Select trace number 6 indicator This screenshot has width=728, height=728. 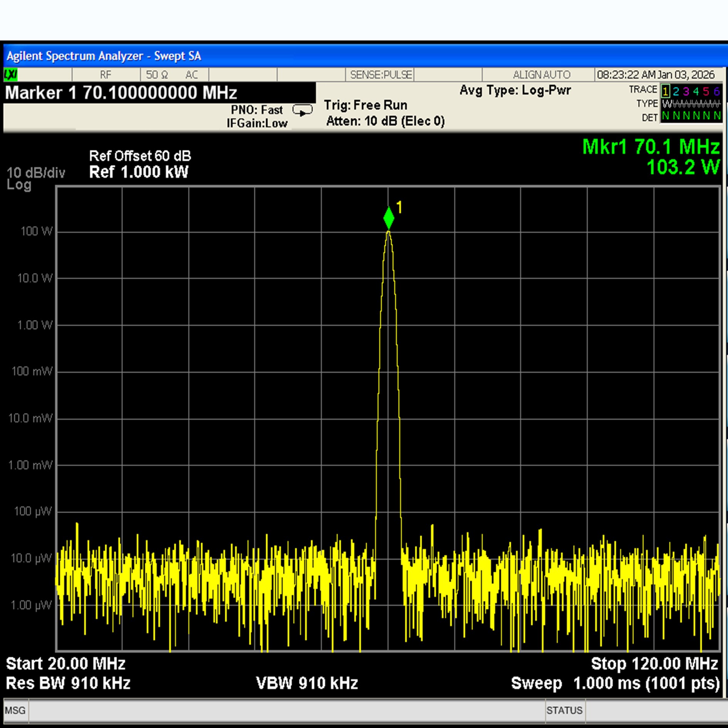tap(716, 92)
